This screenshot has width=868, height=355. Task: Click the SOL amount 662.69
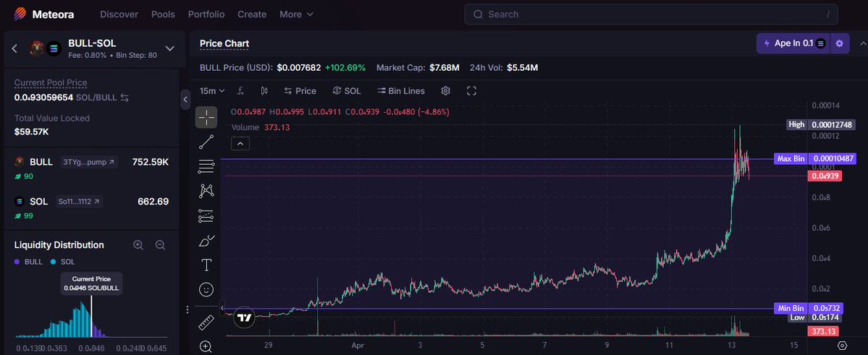[x=153, y=202]
